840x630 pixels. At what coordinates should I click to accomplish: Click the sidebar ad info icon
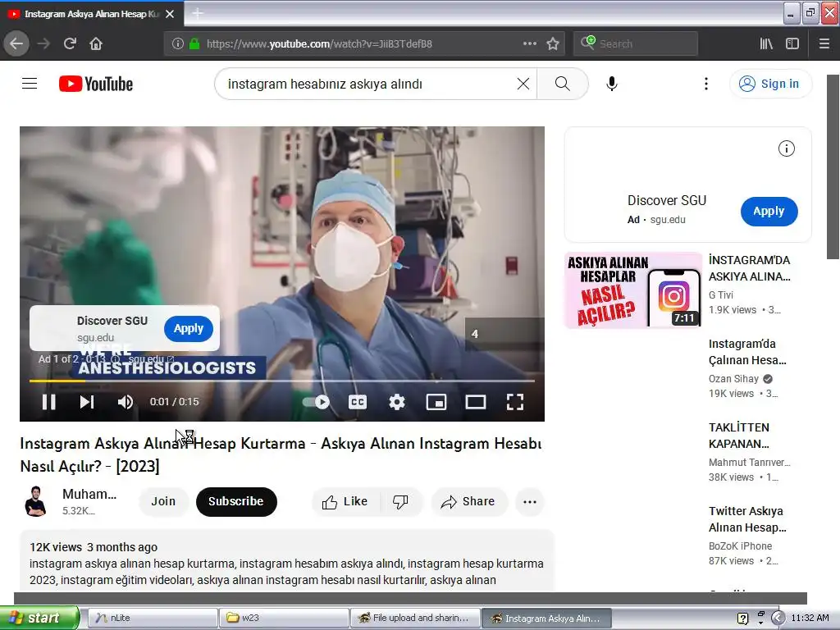coord(787,148)
